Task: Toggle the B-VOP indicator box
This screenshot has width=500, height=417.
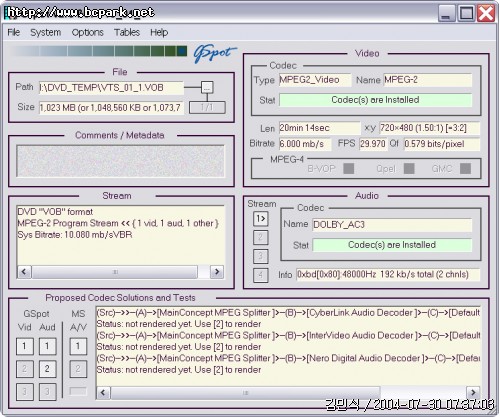Action: click(349, 168)
